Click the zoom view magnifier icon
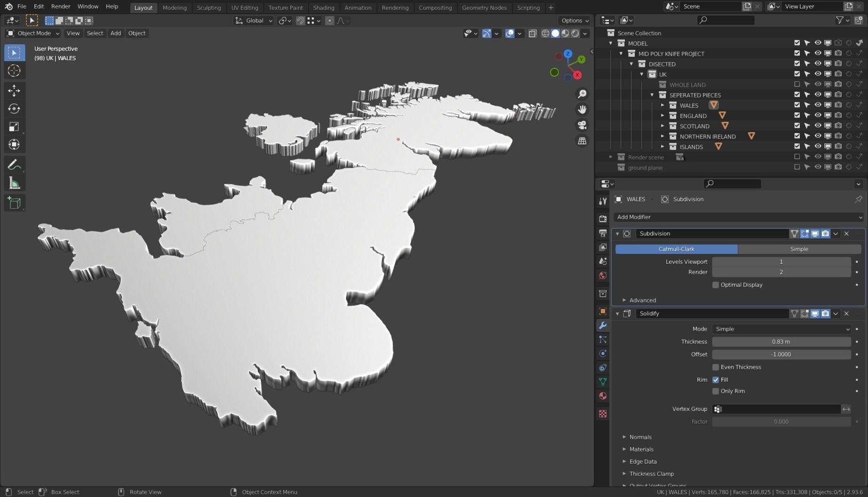The width and height of the screenshot is (868, 497). click(x=582, y=94)
